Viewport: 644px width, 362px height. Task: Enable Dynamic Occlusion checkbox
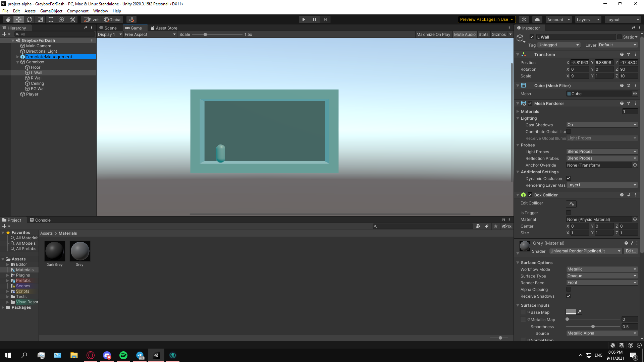click(569, 179)
